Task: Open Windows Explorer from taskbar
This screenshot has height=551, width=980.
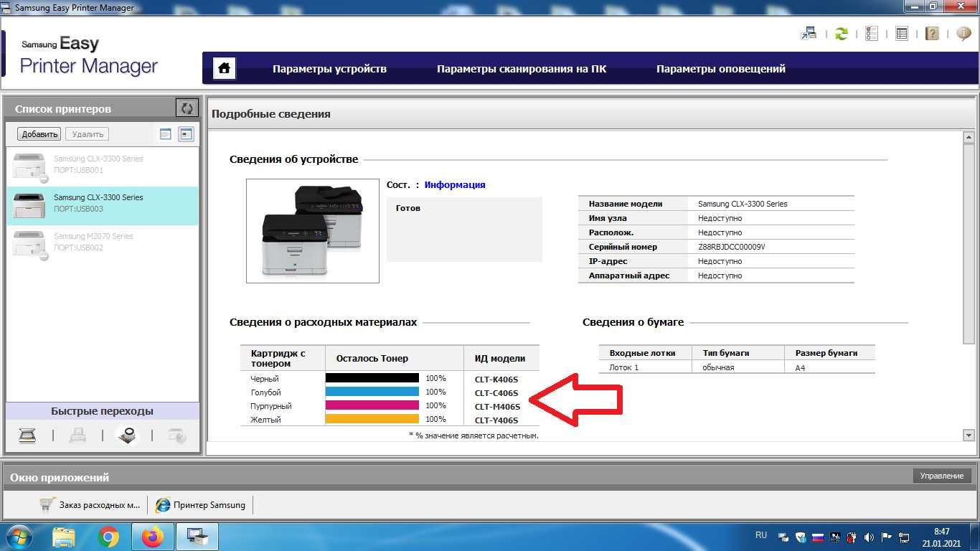Action: tap(64, 537)
